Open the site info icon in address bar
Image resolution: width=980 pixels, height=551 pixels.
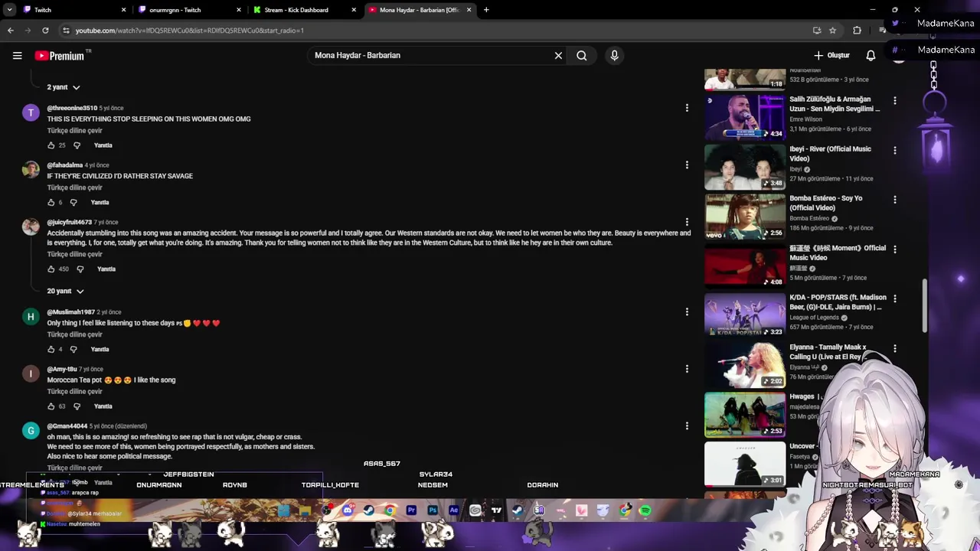pos(66,31)
